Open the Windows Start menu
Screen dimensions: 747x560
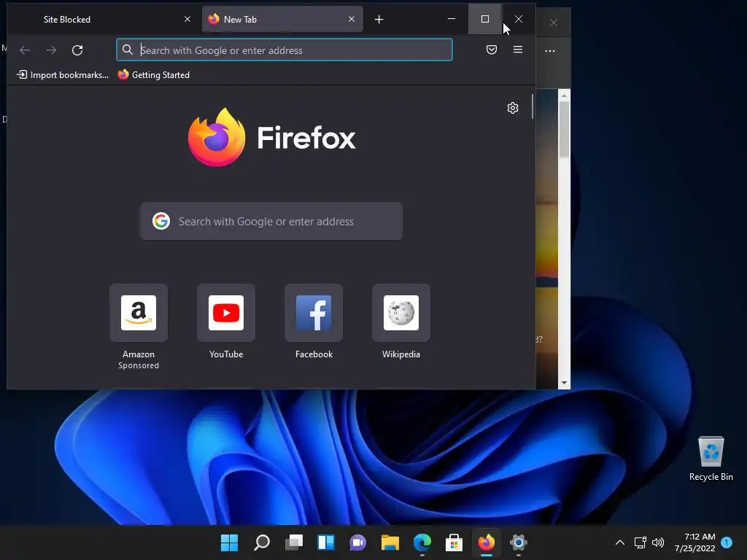tap(229, 542)
